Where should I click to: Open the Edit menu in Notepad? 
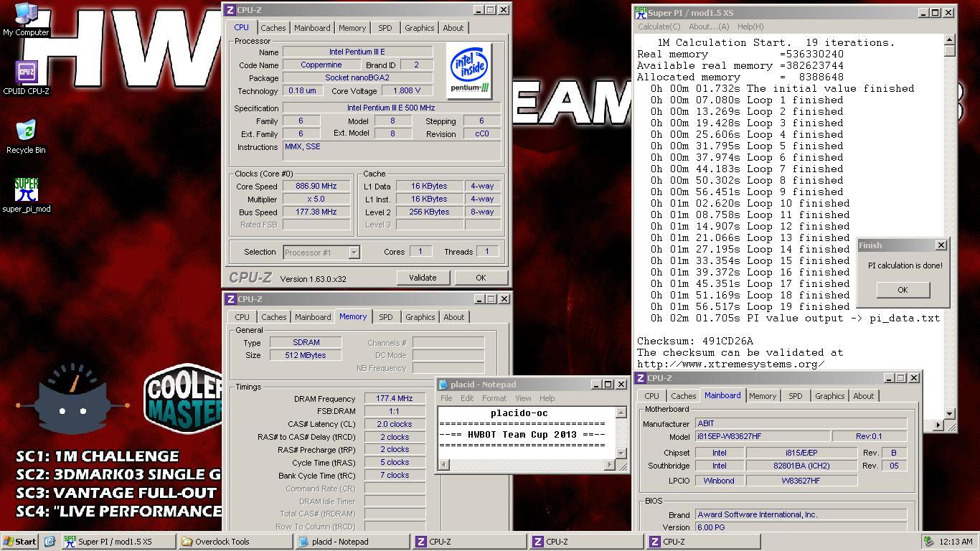click(467, 398)
